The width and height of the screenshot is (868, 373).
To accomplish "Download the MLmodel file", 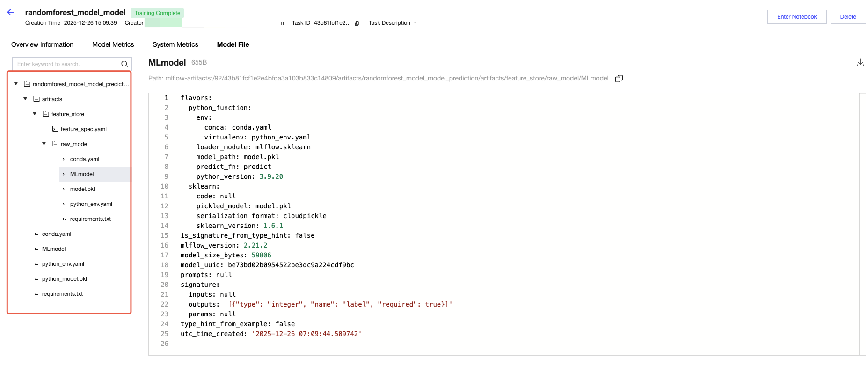I will pyautogui.click(x=860, y=63).
